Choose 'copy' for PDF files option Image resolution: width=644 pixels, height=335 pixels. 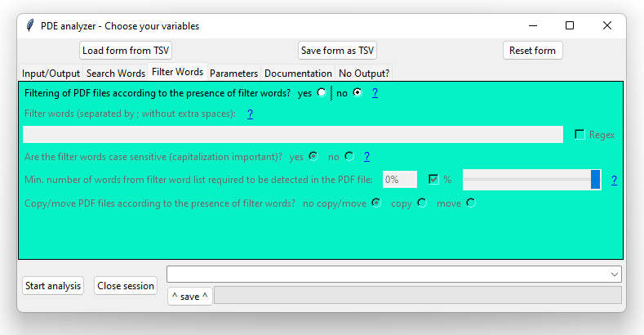click(421, 203)
